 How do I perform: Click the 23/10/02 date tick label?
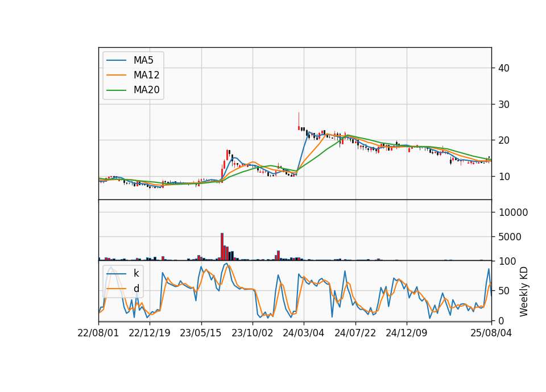[252, 333]
